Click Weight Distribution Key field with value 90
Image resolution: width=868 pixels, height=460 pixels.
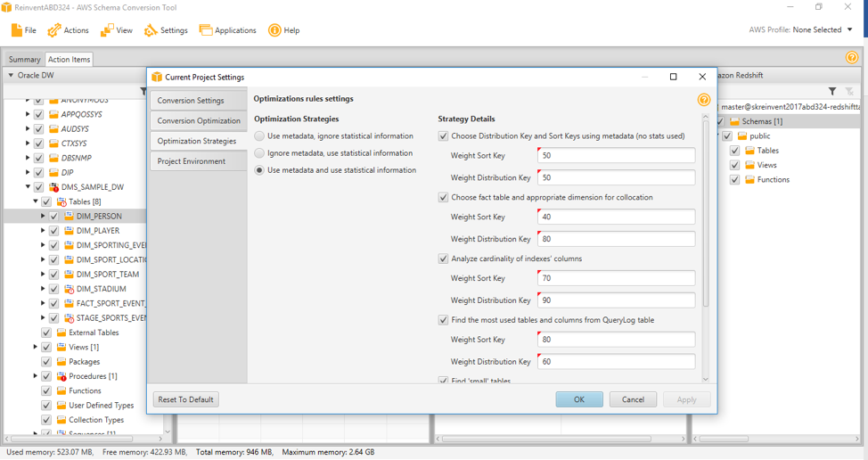tap(616, 300)
